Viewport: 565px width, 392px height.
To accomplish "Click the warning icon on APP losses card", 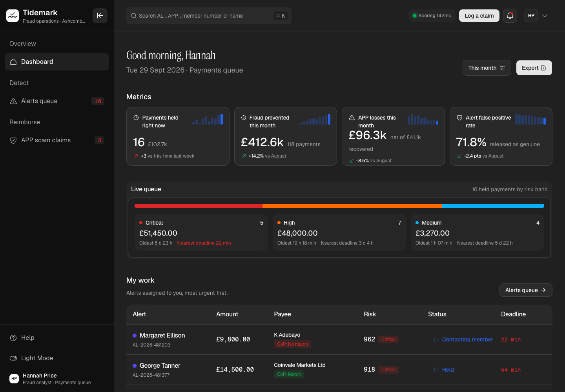I will (352, 118).
